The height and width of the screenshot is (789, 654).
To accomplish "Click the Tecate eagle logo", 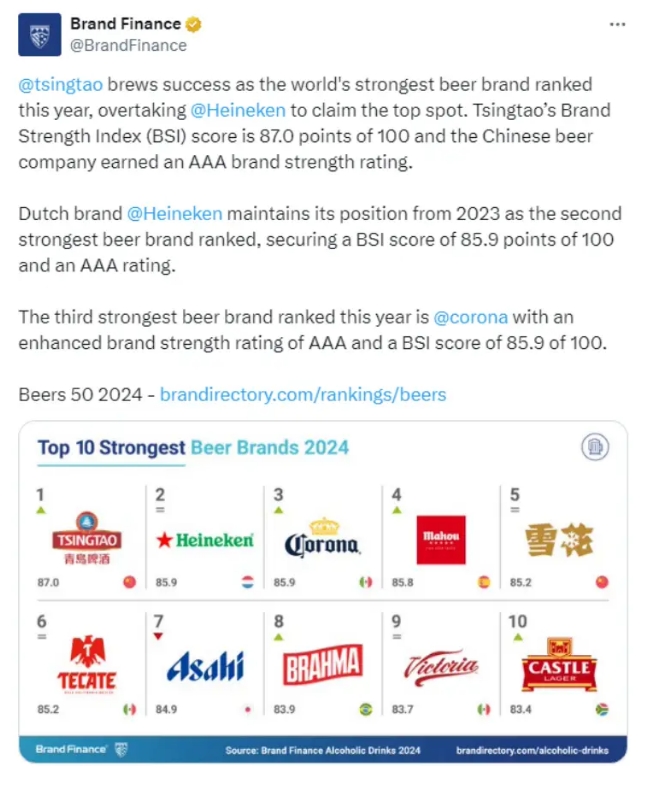I will 87,664.
